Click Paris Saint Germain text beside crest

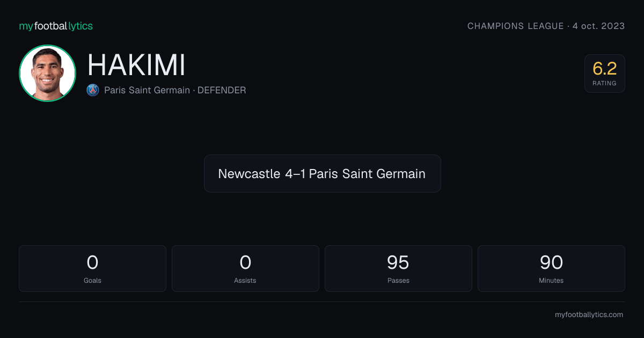(147, 90)
